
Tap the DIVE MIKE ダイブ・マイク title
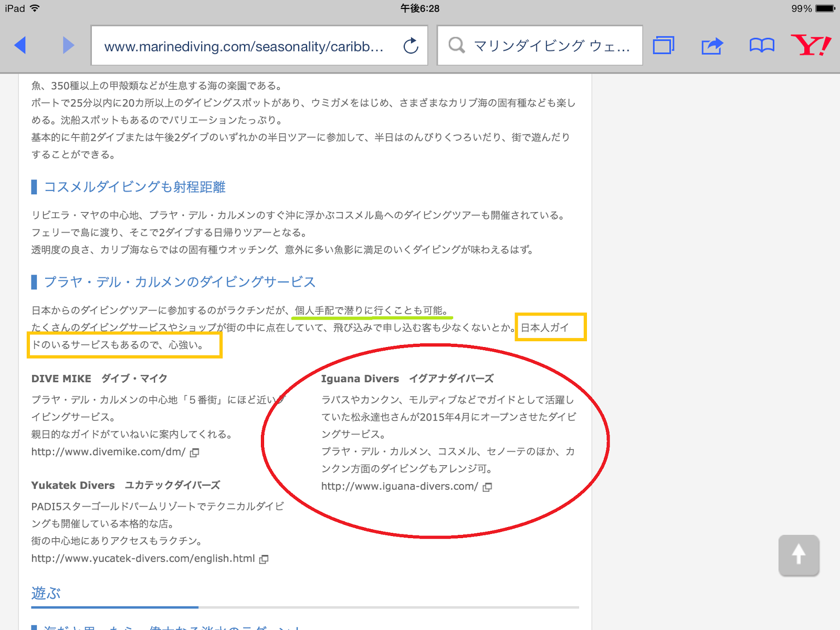point(99,379)
